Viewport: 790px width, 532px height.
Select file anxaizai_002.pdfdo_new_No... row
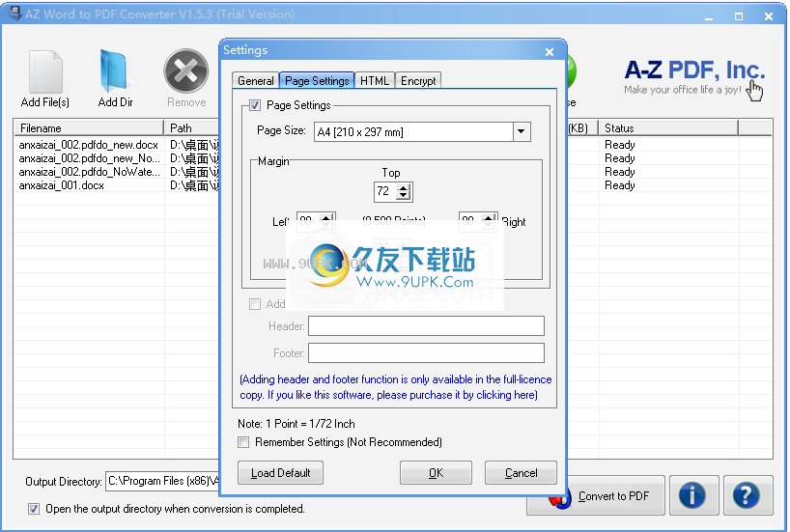[89, 158]
